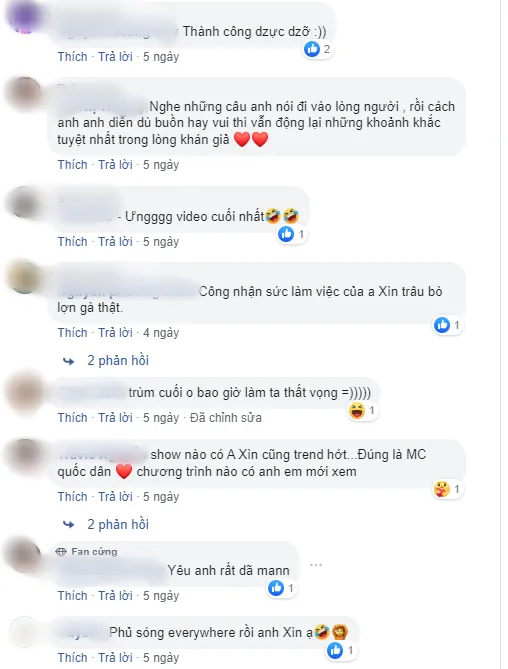The image size is (508, 669).
Task: Click Thích under "Ưngggg video cuối nhất"
Action: tap(73, 242)
